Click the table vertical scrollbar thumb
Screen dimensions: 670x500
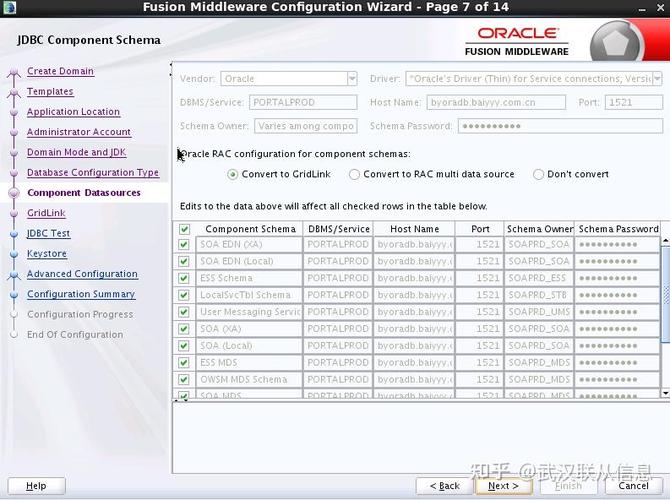click(665, 294)
